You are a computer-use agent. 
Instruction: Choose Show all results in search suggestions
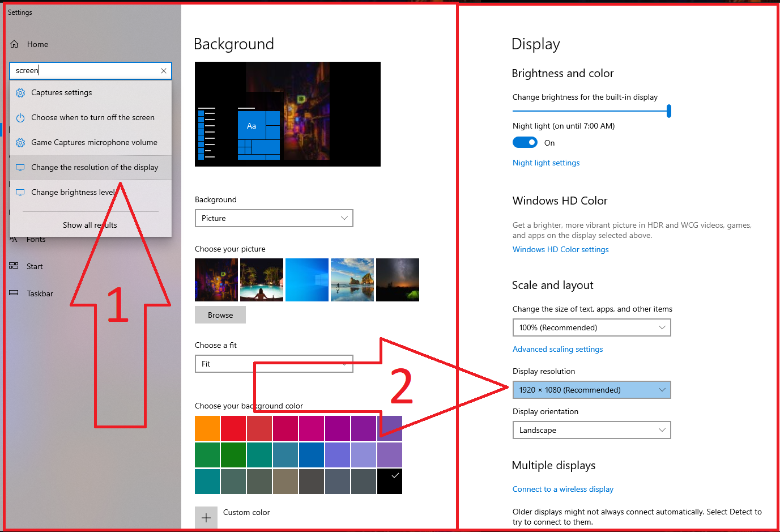(x=89, y=225)
